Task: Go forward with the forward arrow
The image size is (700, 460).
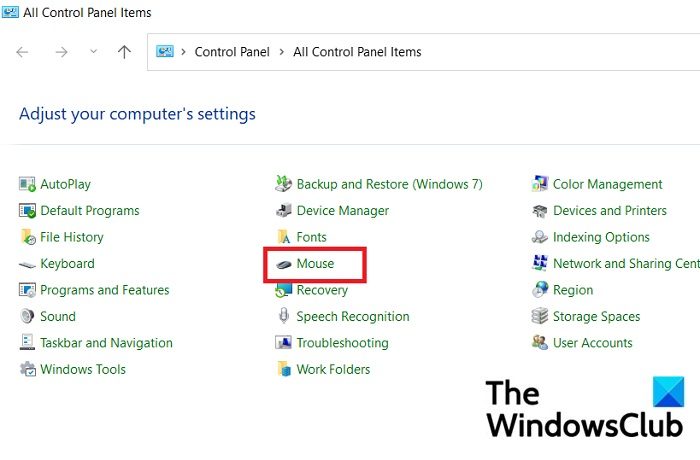Action: [61, 52]
